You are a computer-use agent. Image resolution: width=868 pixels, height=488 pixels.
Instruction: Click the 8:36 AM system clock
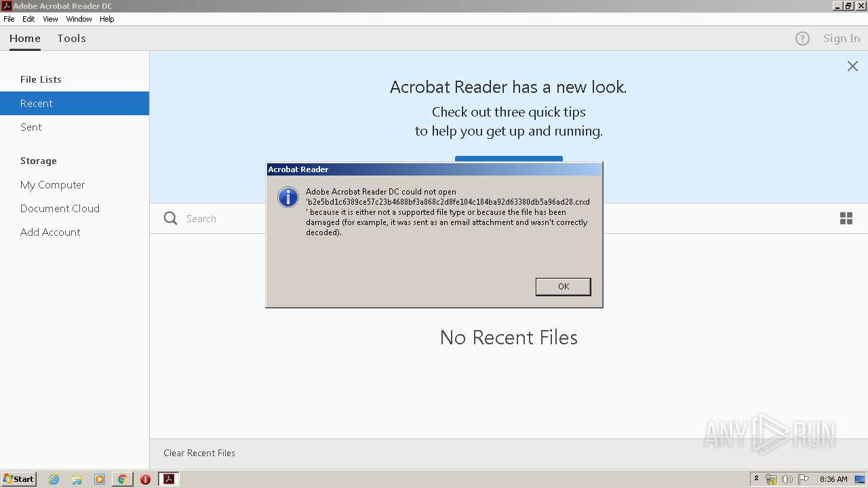tap(833, 479)
